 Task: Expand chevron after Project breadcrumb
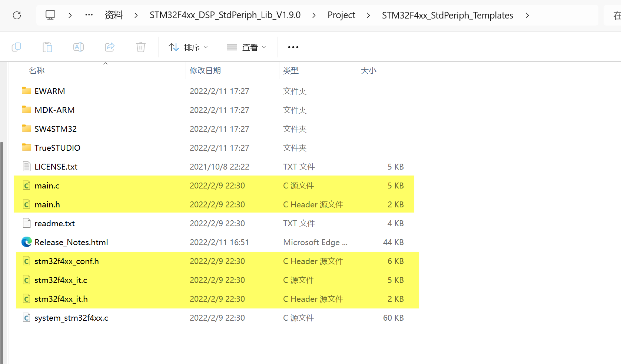[x=368, y=15]
